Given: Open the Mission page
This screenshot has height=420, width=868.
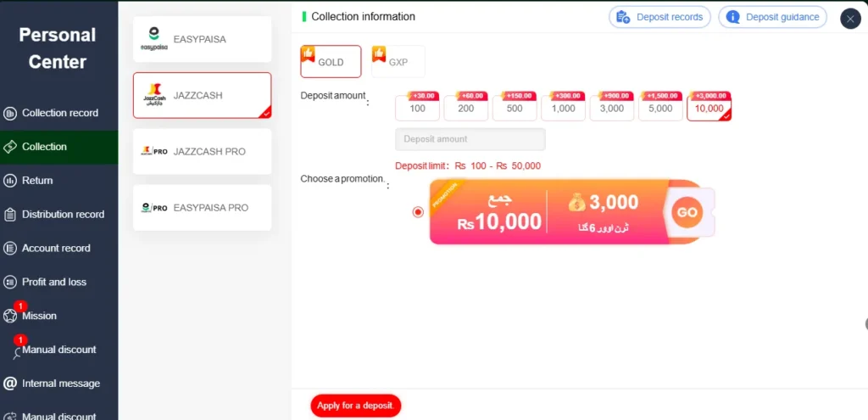Looking at the screenshot, I should click(x=58, y=316).
